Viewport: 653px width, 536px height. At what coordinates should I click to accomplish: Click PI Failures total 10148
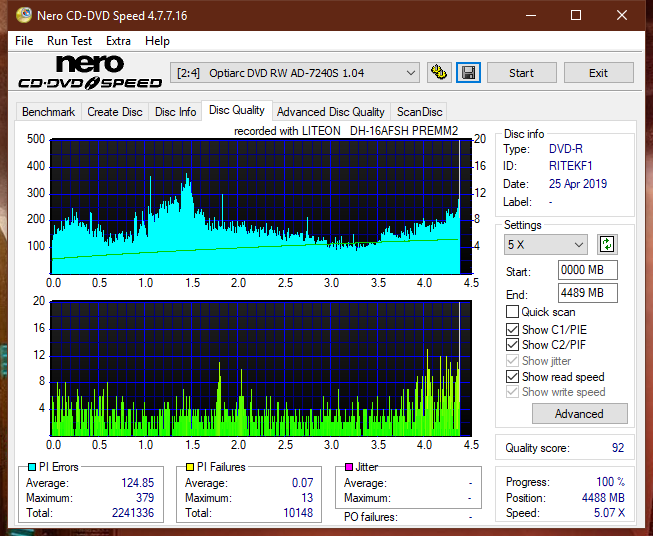coord(298,513)
